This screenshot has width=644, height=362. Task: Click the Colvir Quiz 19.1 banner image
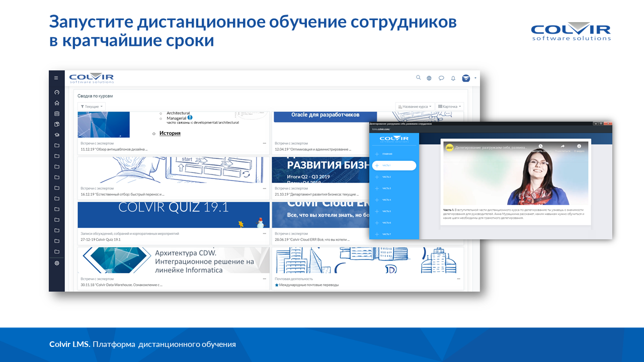click(x=174, y=215)
